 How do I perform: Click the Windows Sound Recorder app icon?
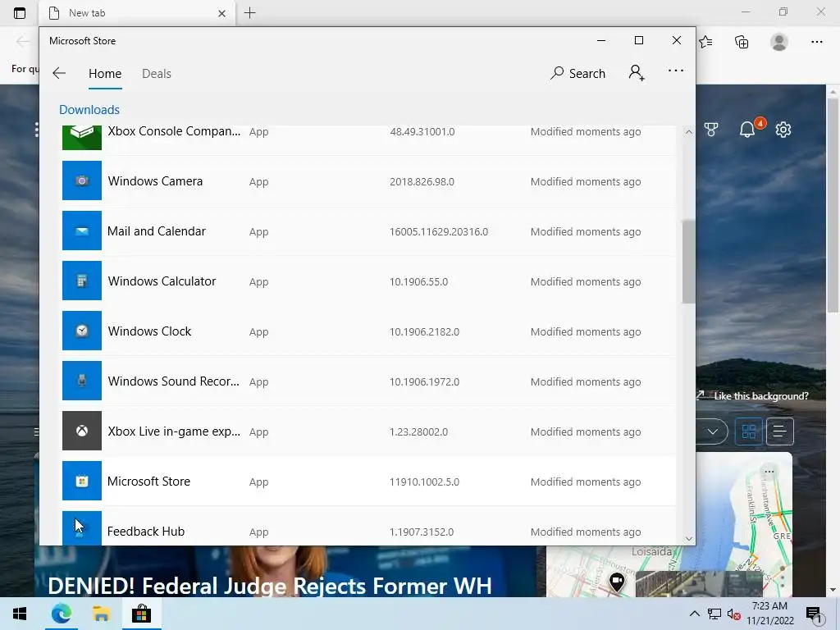(x=81, y=381)
